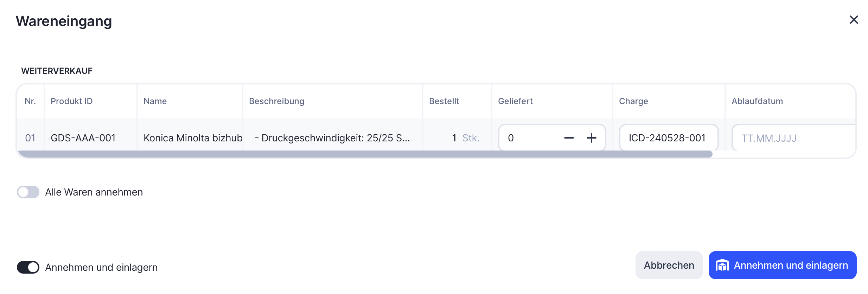Click the Beschreibung column header
The image size is (868, 294).
click(x=276, y=101)
